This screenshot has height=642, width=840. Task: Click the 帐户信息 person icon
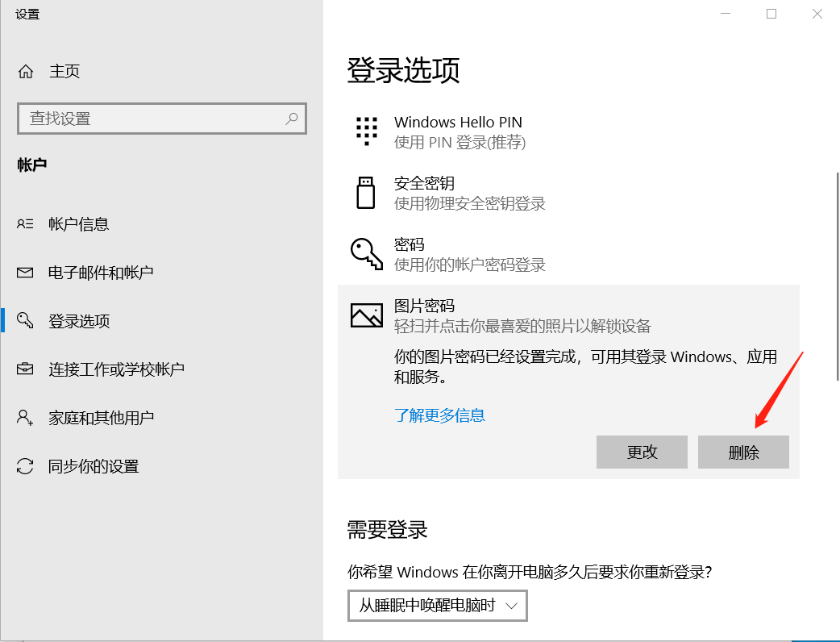pos(24,224)
